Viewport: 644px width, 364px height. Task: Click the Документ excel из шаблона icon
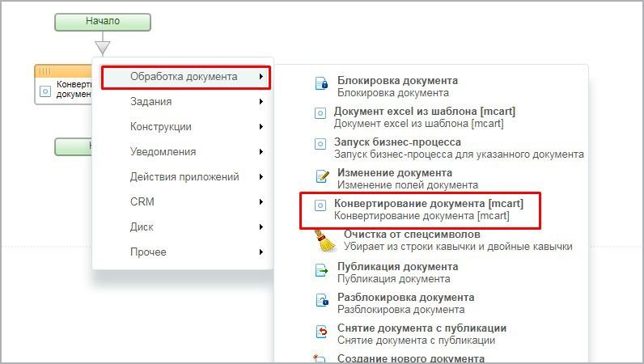[320, 113]
